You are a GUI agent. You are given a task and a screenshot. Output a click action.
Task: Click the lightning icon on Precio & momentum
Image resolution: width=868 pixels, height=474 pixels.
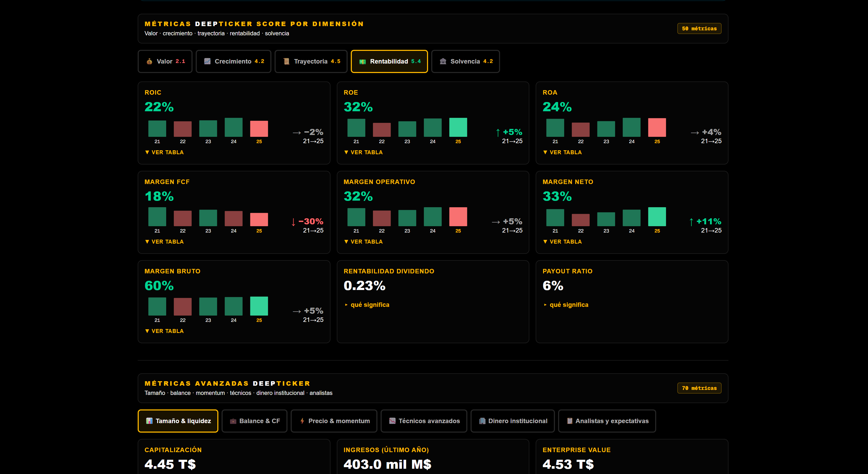tap(302, 421)
